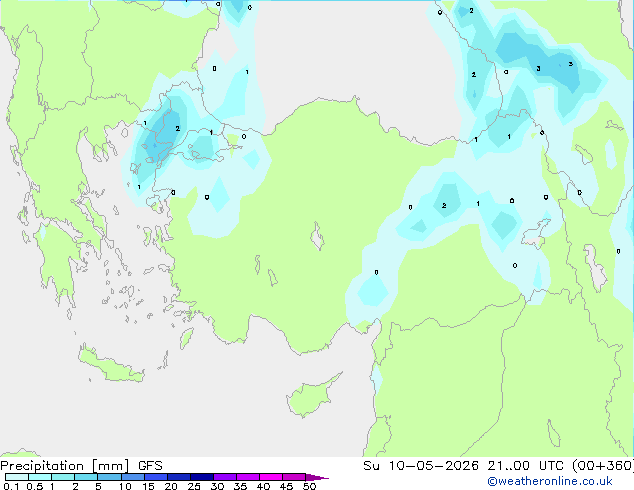
Task: Pick the 45–50 mm legend swatch
Action: [294, 477]
